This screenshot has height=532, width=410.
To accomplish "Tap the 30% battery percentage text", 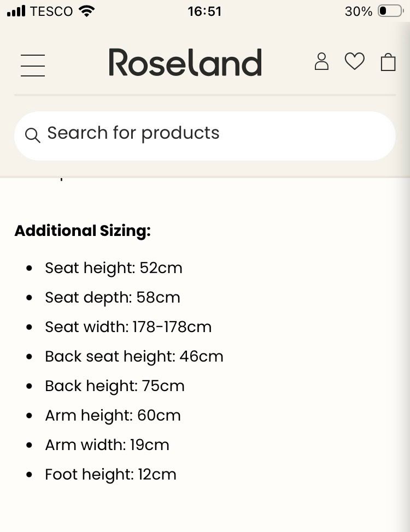I will pos(358,11).
